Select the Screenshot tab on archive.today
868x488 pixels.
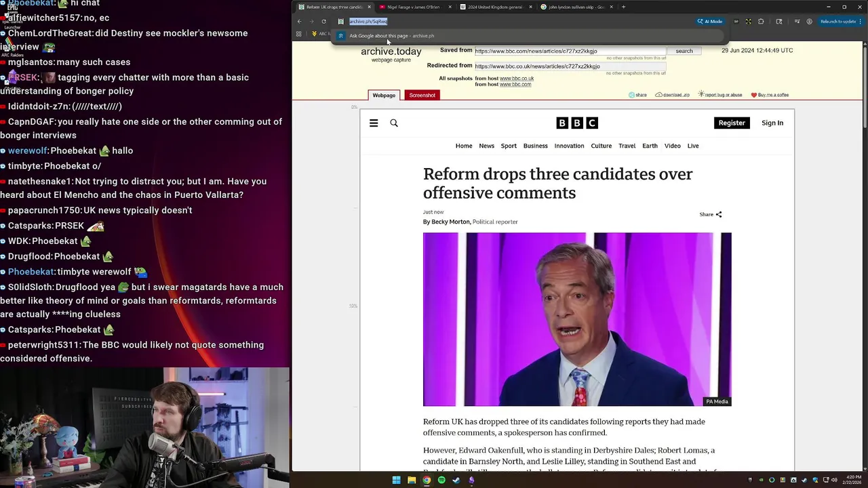[422, 95]
